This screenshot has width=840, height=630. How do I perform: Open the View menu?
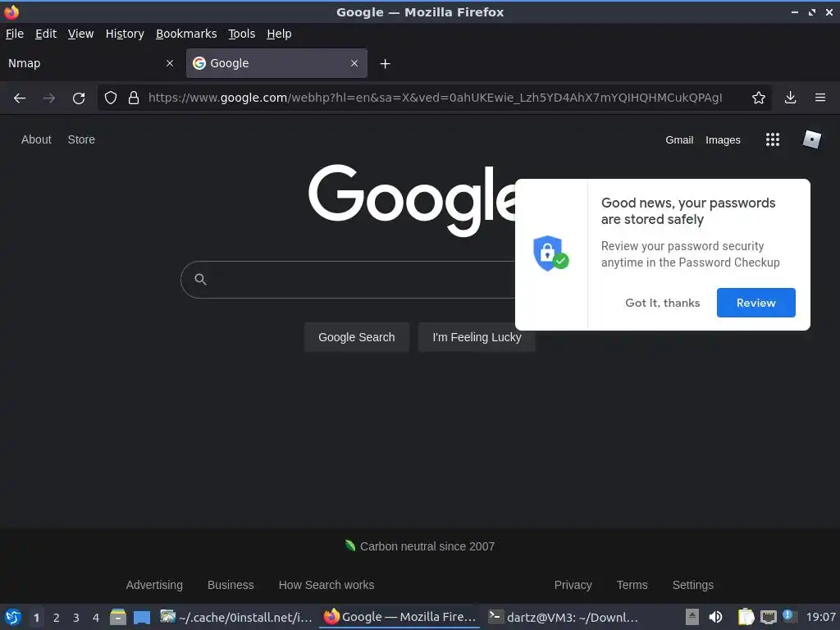click(x=80, y=34)
